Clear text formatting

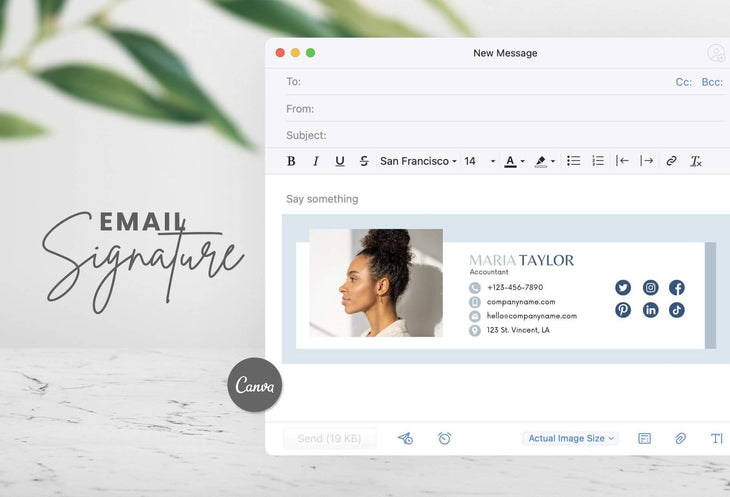tap(696, 161)
